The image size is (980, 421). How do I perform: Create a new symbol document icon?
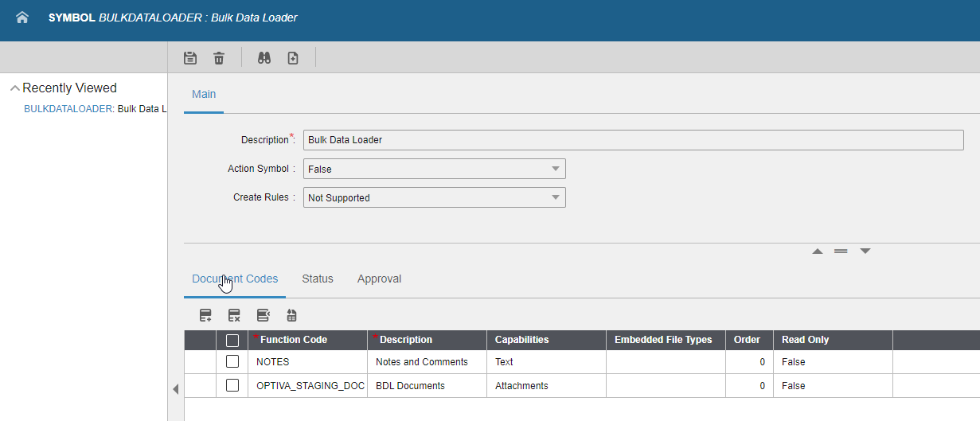(293, 58)
